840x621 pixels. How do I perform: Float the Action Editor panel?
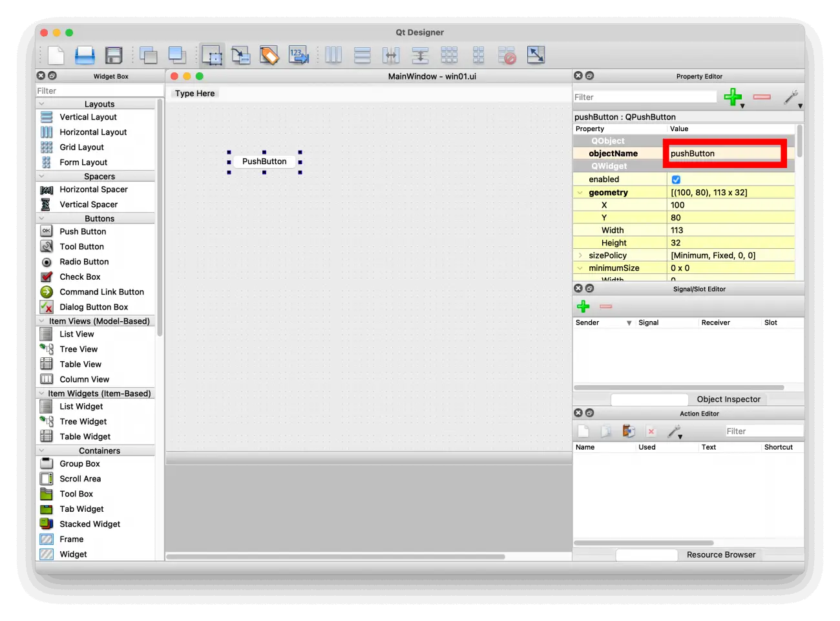589,413
